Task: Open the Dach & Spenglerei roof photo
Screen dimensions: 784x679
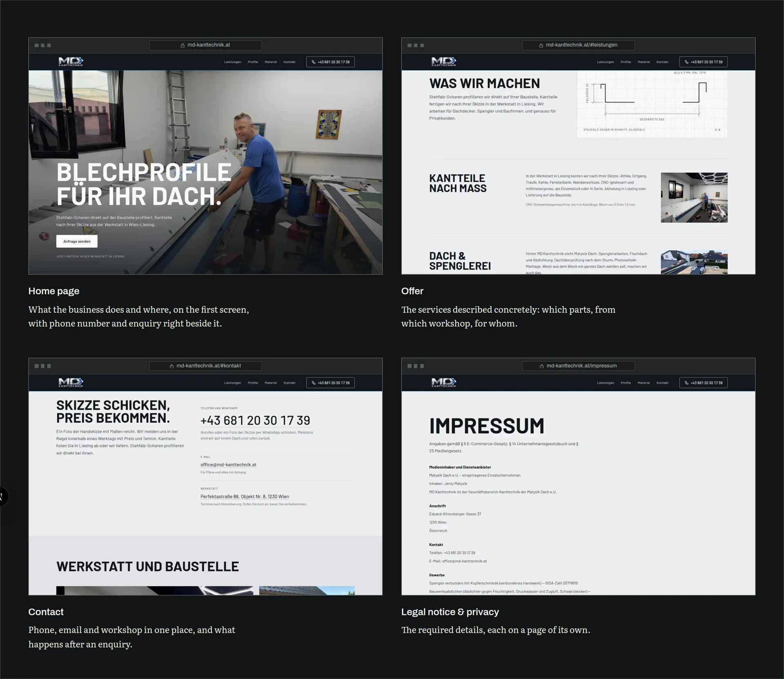Action: tap(694, 262)
